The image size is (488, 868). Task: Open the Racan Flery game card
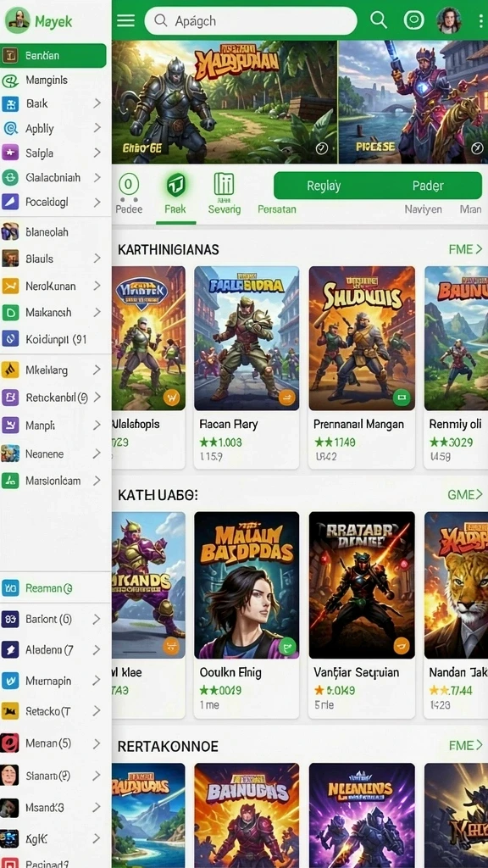247,368
